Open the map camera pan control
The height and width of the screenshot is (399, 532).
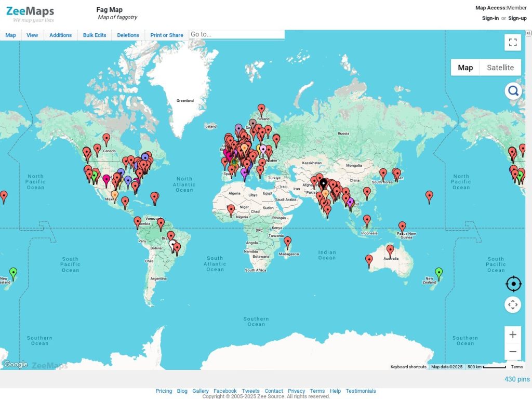(513, 304)
